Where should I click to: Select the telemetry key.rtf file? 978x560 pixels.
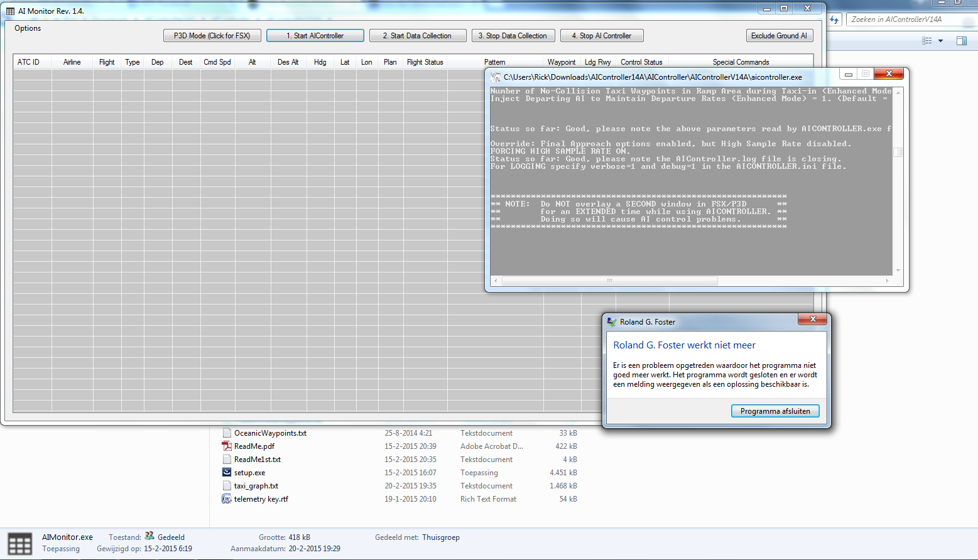(x=261, y=499)
